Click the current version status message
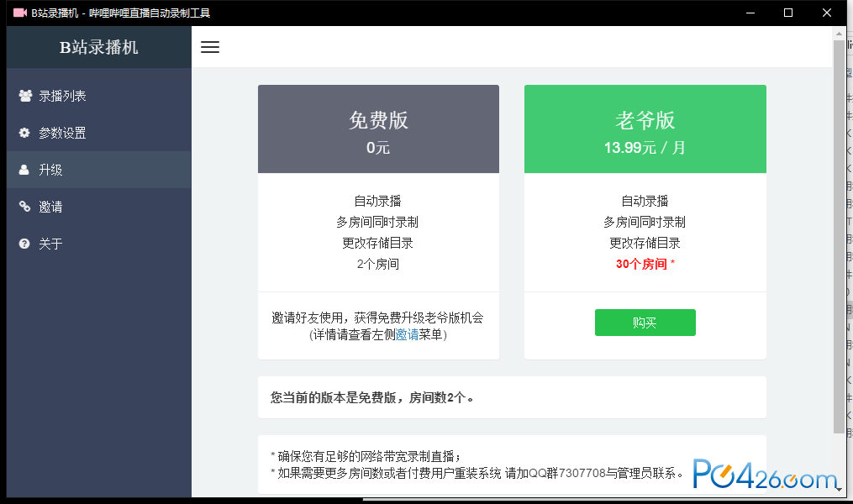 pos(372,398)
